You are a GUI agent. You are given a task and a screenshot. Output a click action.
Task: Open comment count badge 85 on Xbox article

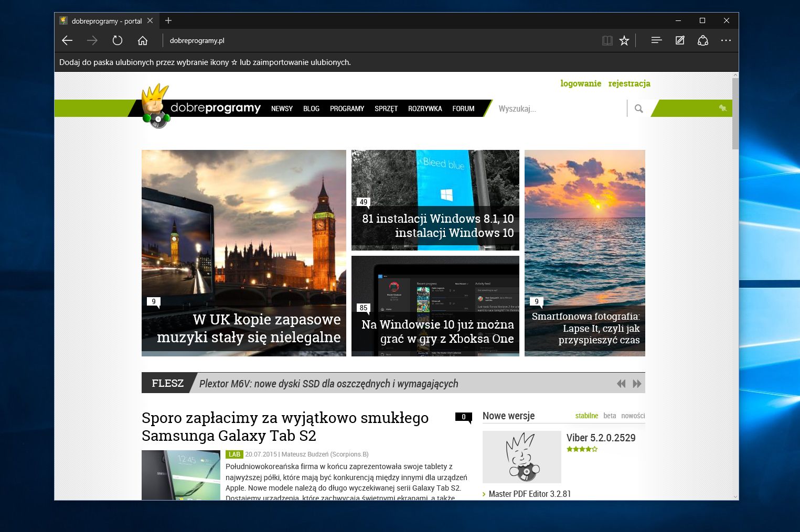coord(364,308)
